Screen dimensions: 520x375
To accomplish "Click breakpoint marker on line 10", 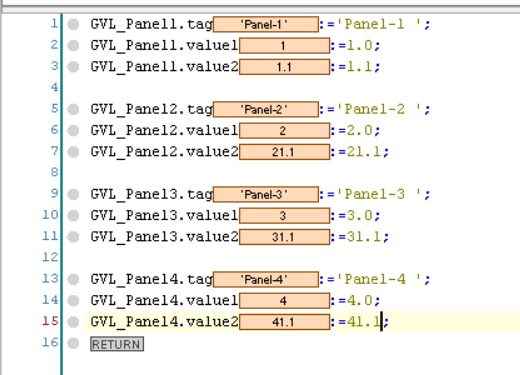I will pos(73,216).
